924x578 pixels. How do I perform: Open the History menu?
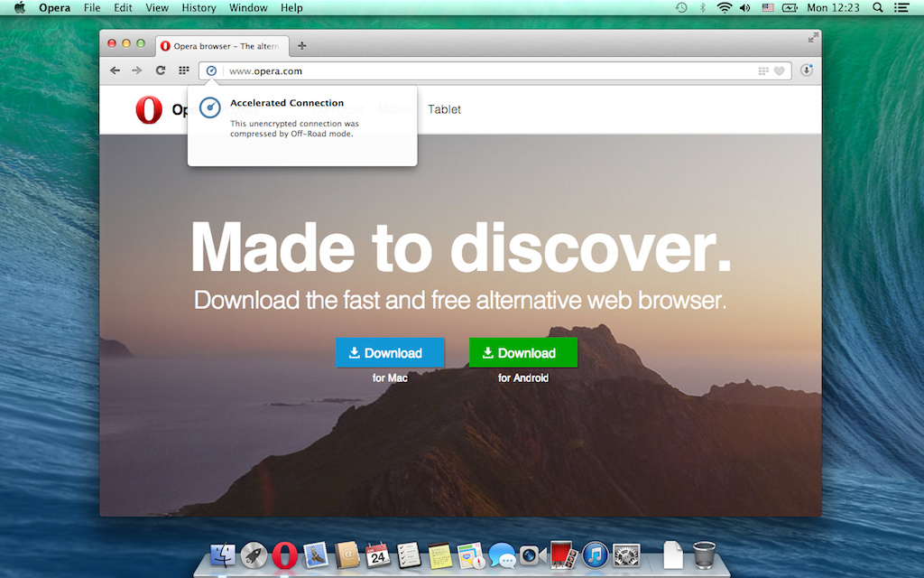coord(199,8)
